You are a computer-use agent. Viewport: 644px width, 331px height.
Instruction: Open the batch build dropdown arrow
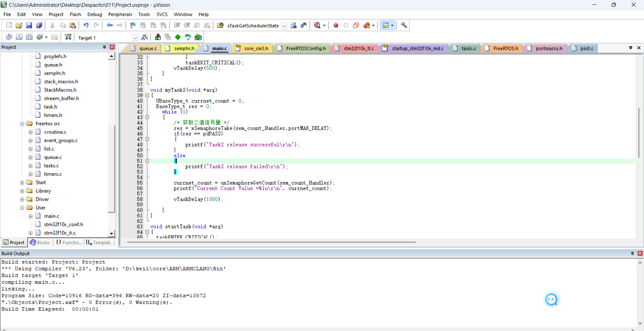pos(46,37)
